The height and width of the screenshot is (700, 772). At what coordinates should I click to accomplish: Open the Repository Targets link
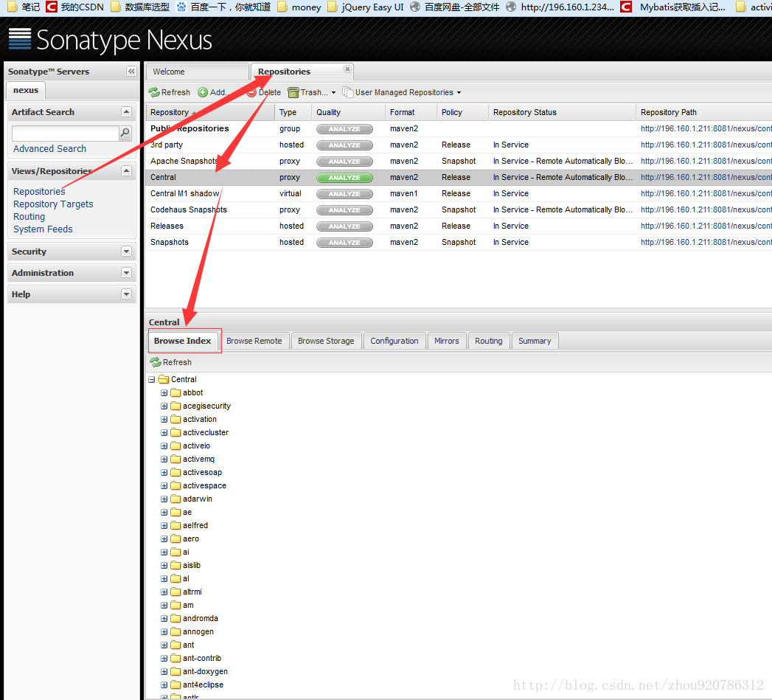[x=53, y=204]
